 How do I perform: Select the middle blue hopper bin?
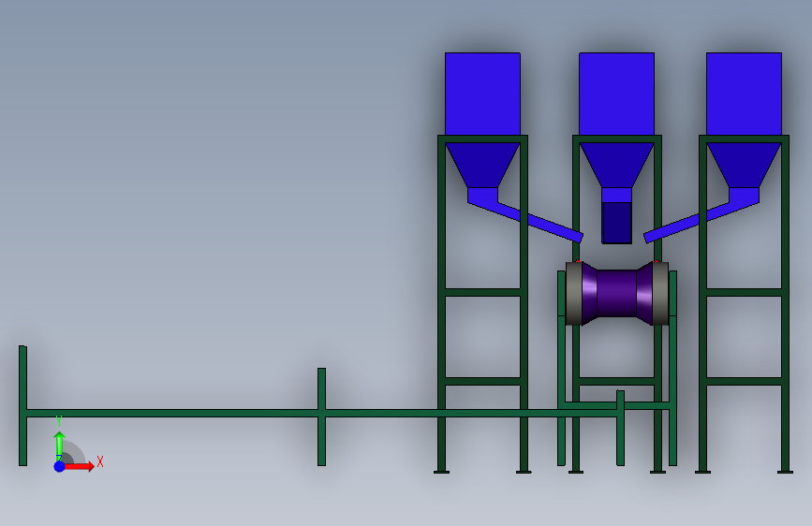click(x=617, y=95)
